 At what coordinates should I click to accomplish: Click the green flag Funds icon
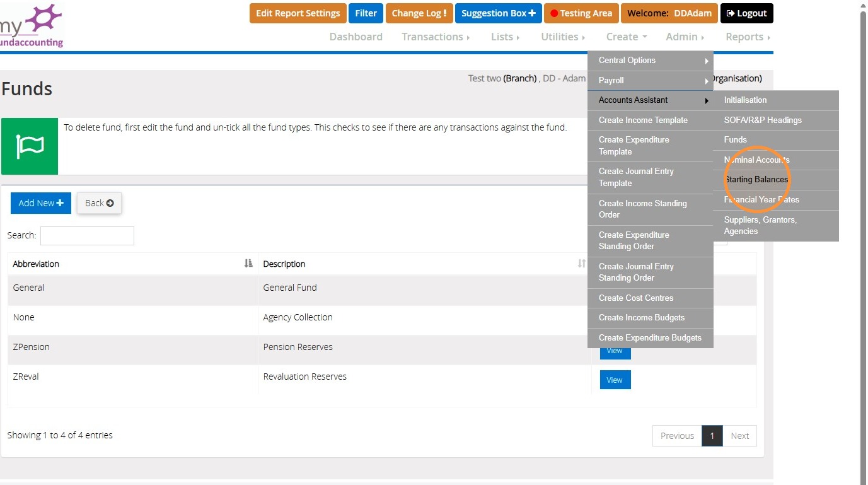tap(30, 146)
